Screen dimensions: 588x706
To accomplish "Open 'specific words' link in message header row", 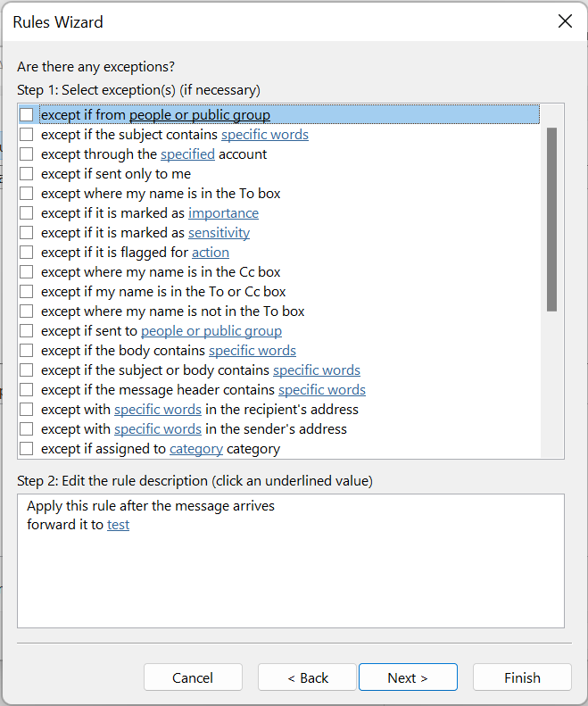I will point(322,390).
